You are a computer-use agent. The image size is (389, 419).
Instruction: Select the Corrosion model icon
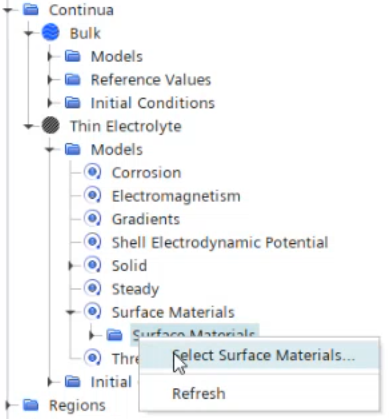click(92, 172)
